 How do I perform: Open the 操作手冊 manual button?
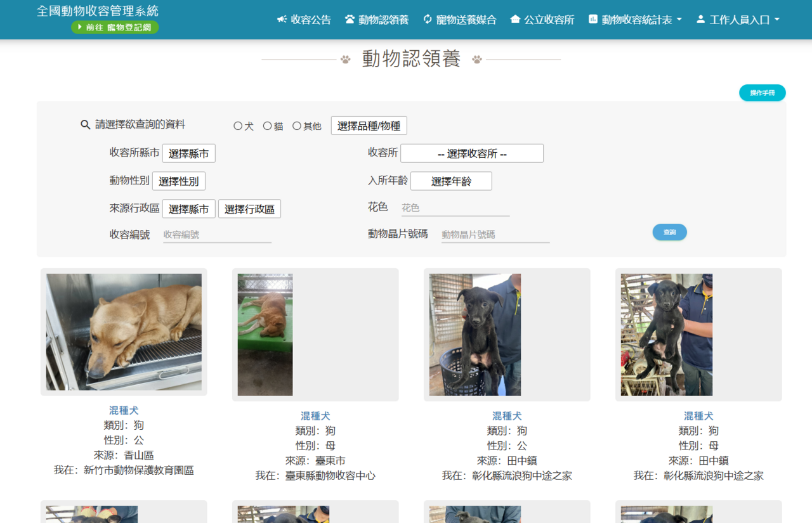762,93
